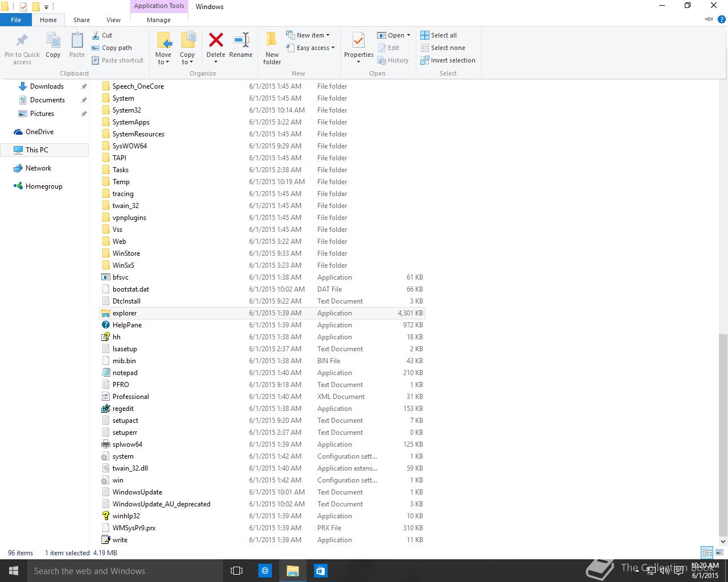Select Pictures in navigation pane
The image size is (728, 582).
pos(42,114)
